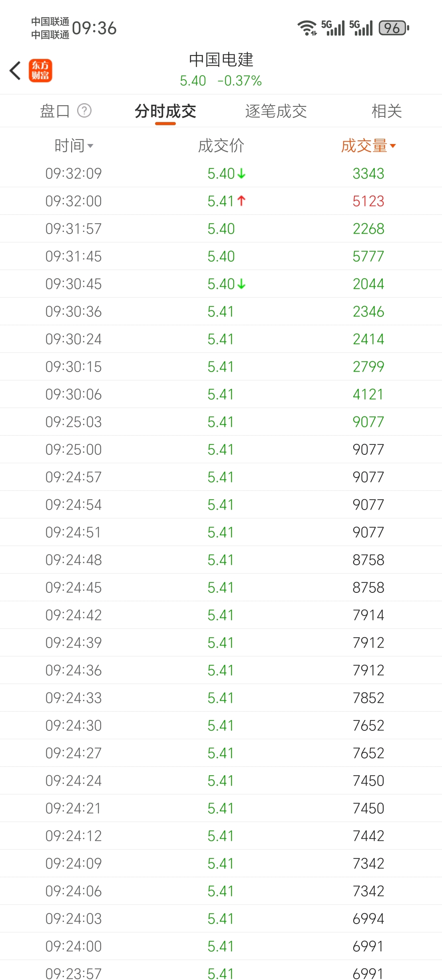The height and width of the screenshot is (980, 442).
Task: Tap the question mark help icon beside 盘口
Action: click(x=84, y=110)
